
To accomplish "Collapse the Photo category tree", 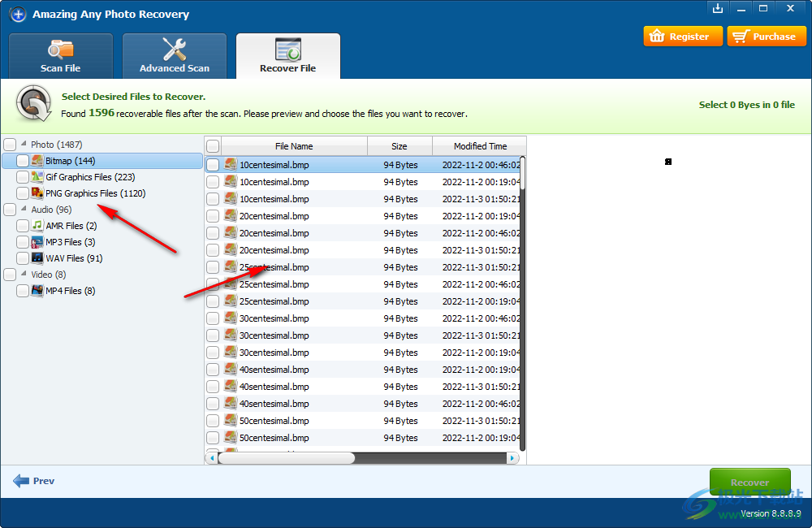I will (24, 145).
